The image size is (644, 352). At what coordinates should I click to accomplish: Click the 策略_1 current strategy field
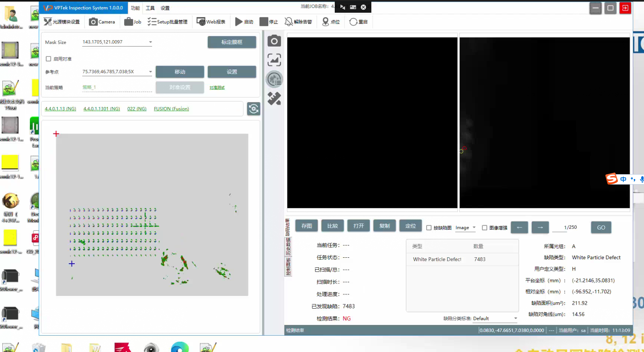[117, 88]
